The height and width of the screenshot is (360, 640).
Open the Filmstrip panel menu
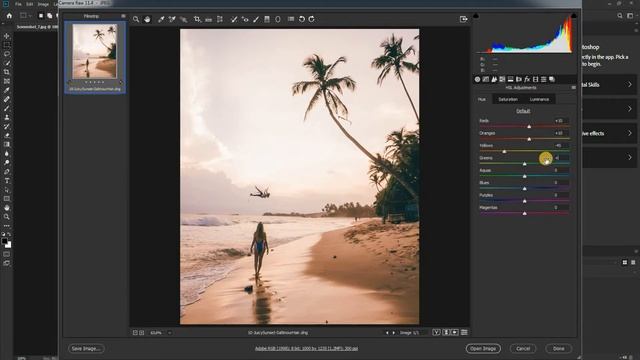(x=123, y=16)
